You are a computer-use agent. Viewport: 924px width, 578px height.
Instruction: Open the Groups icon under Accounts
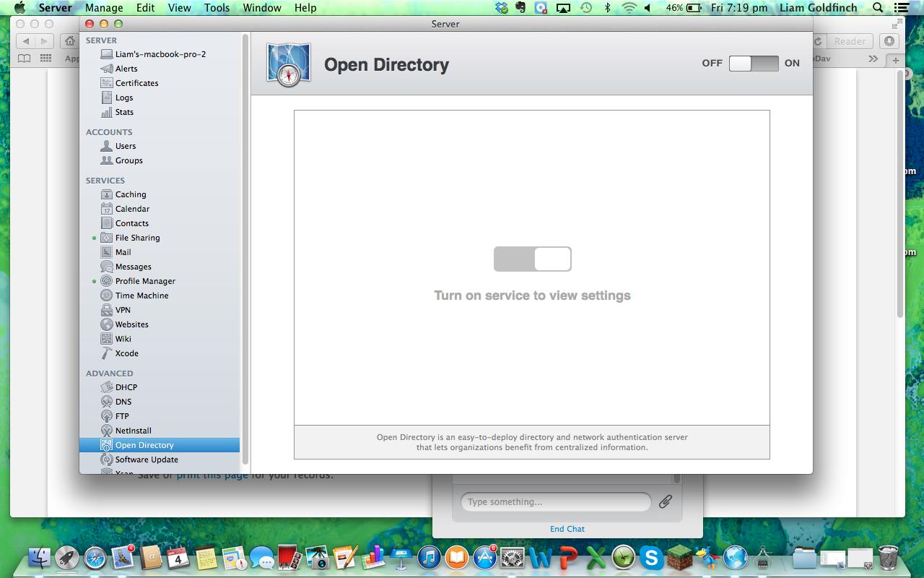click(x=107, y=160)
